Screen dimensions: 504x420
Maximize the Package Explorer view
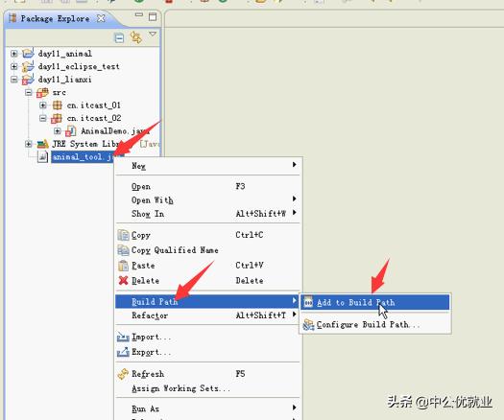[x=153, y=16]
